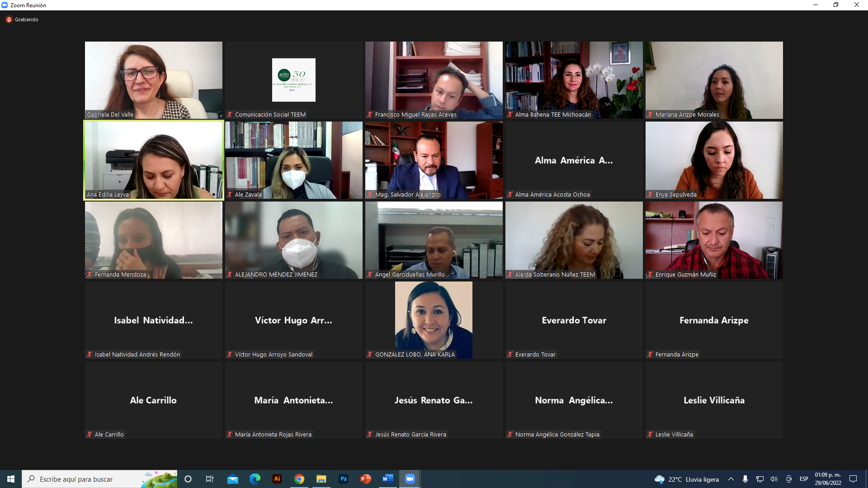Image resolution: width=868 pixels, height=488 pixels.
Task: Expand hidden system tray icons chevron
Action: tap(731, 479)
